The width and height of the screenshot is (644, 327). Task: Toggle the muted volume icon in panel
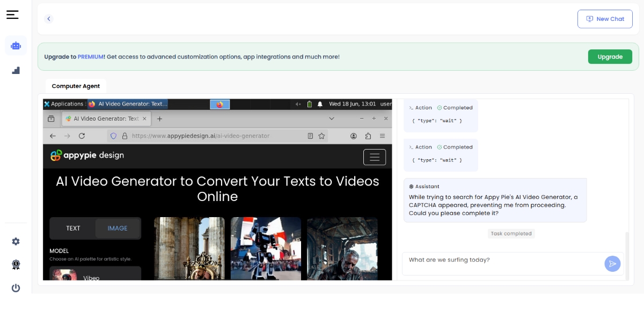[x=298, y=104]
